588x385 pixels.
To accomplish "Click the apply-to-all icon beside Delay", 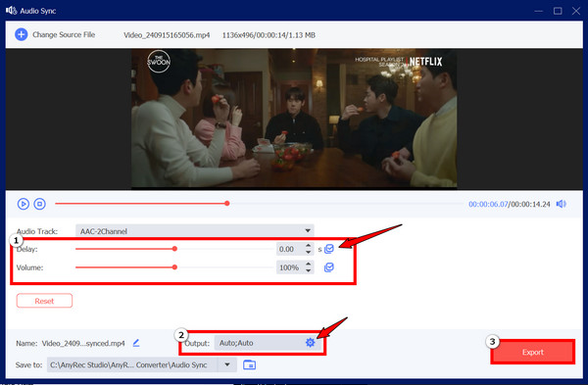I will coord(329,249).
